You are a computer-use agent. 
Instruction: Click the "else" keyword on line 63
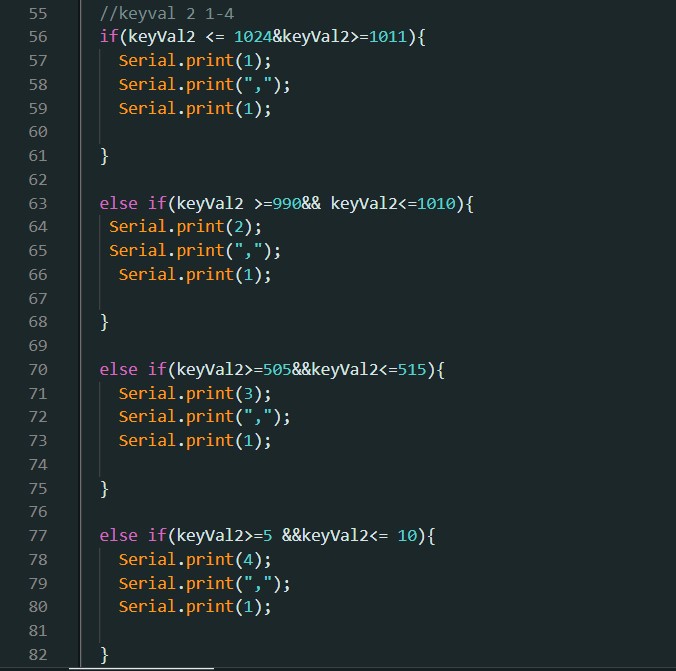119,203
